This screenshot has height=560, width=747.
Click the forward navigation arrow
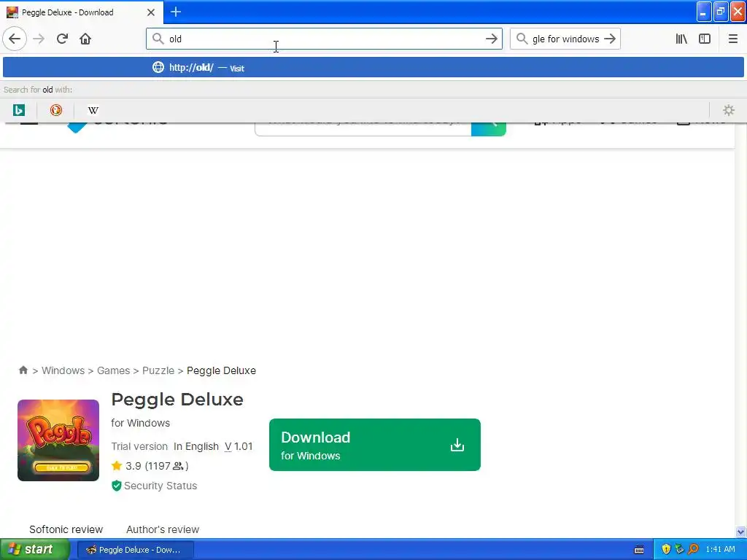[x=39, y=39]
